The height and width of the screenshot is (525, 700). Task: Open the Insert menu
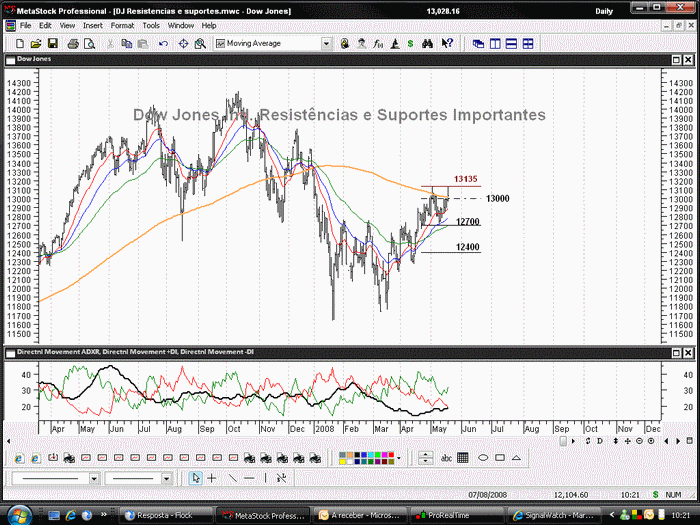[x=93, y=26]
